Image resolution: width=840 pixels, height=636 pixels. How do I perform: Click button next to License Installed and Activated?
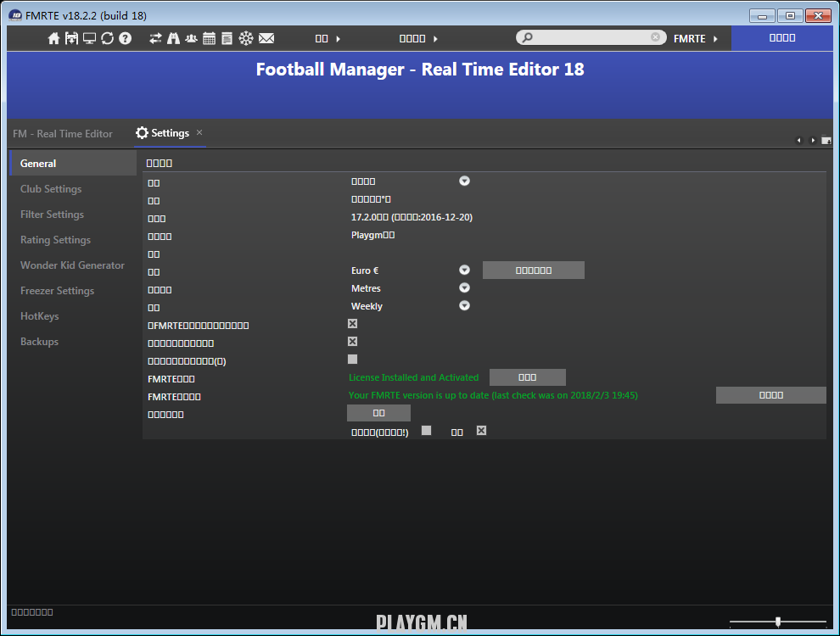pos(527,377)
